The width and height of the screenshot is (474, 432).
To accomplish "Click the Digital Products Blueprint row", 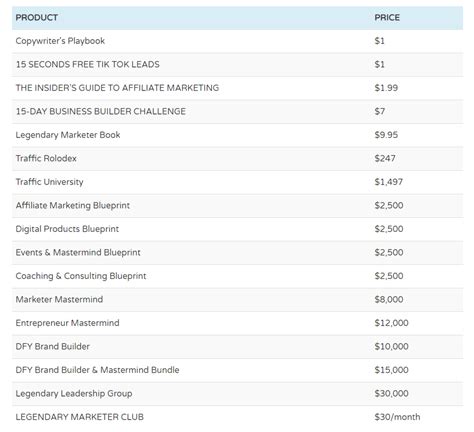I will pyautogui.click(x=237, y=229).
